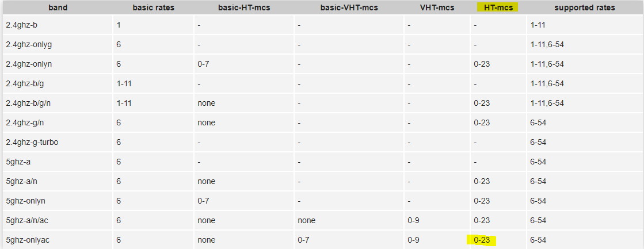
Task: Click the "basic rates" column header
Action: (153, 7)
